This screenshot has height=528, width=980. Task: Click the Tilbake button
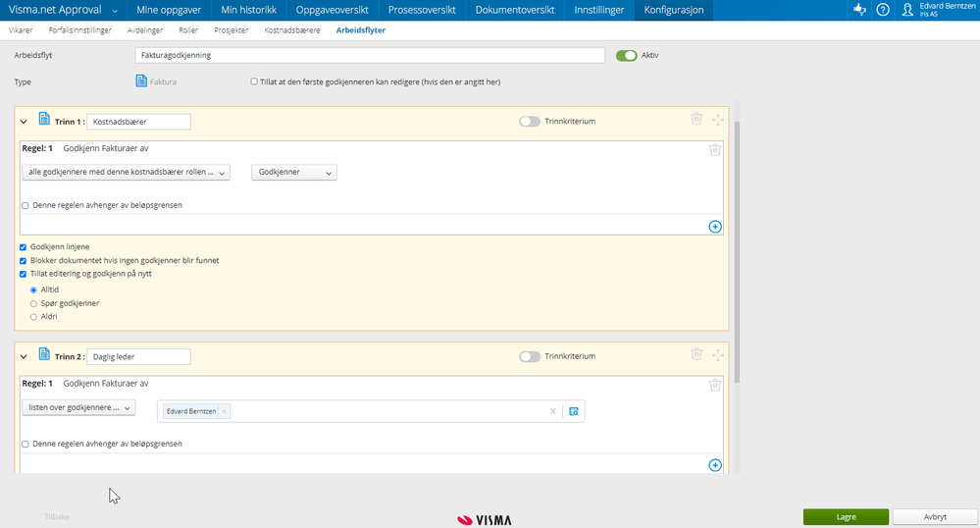[57, 517]
